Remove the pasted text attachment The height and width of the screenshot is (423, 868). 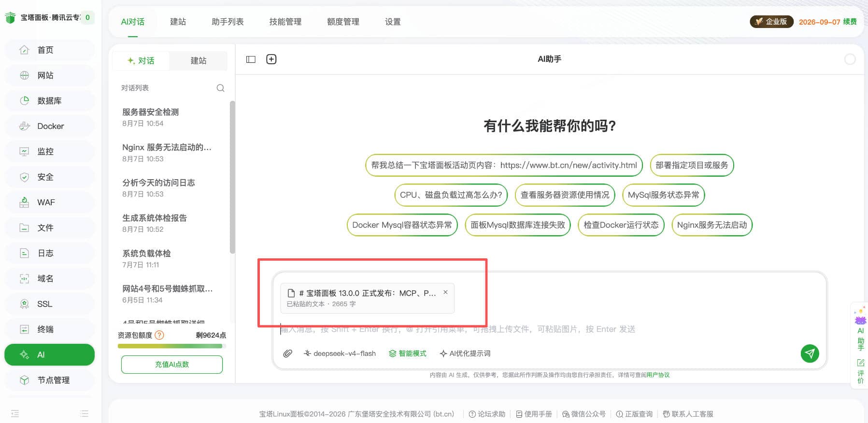pyautogui.click(x=445, y=292)
